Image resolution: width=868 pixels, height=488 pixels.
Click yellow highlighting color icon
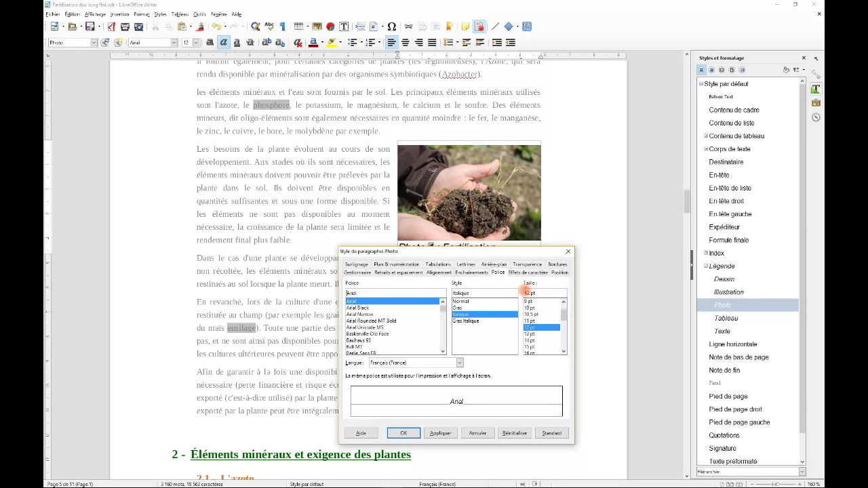point(331,42)
